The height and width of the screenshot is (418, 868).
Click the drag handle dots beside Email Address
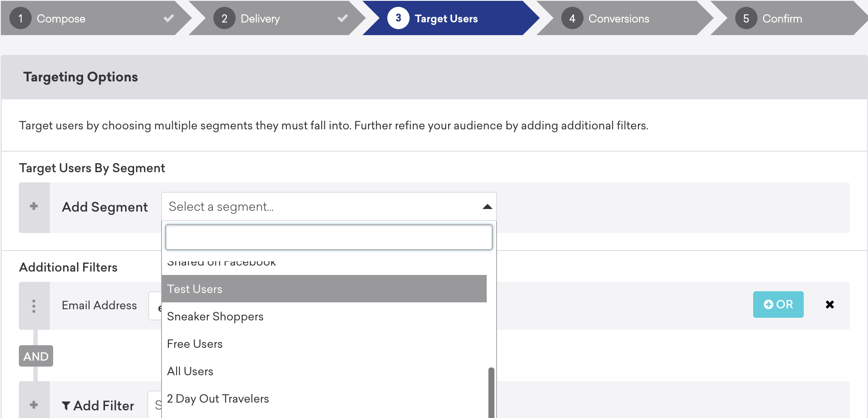pyautogui.click(x=34, y=306)
